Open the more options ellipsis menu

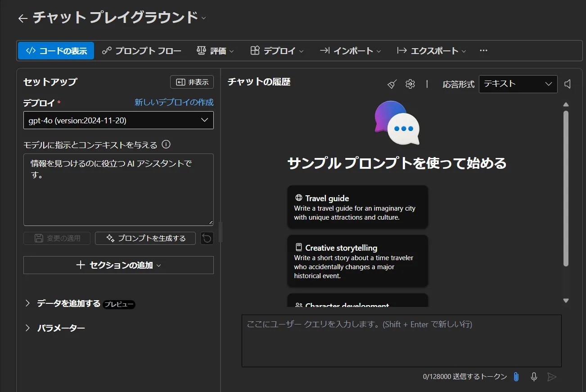[483, 50]
